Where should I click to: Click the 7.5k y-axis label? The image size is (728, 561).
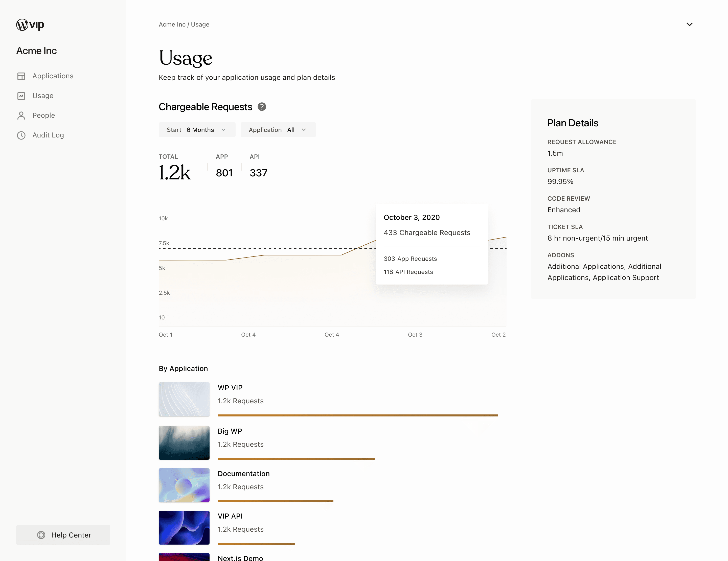coord(164,243)
